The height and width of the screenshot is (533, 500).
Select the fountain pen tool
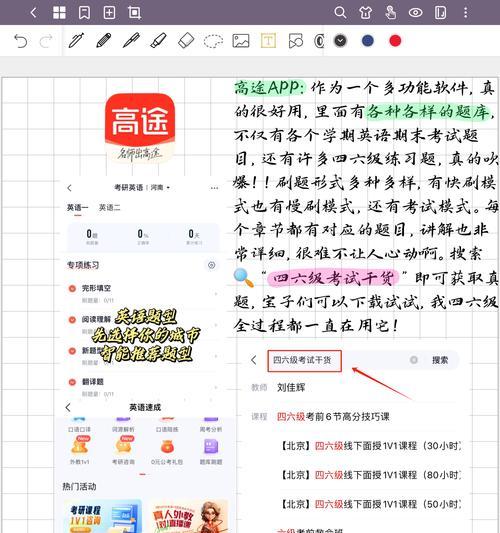76,40
